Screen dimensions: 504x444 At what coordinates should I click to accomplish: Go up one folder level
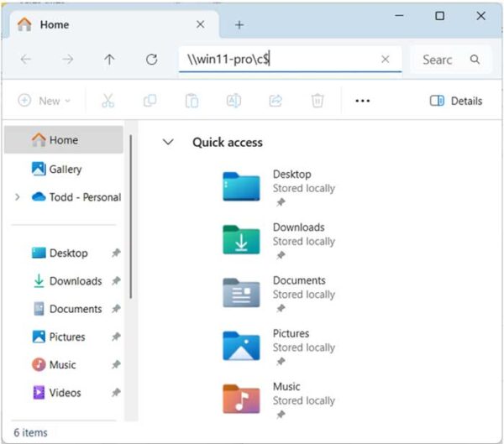tap(109, 59)
